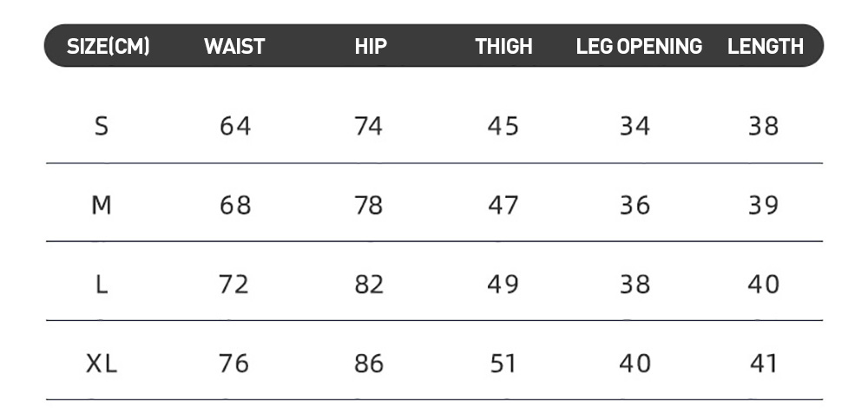Click length value 41 for size XL
This screenshot has width=868, height=420.
click(763, 364)
